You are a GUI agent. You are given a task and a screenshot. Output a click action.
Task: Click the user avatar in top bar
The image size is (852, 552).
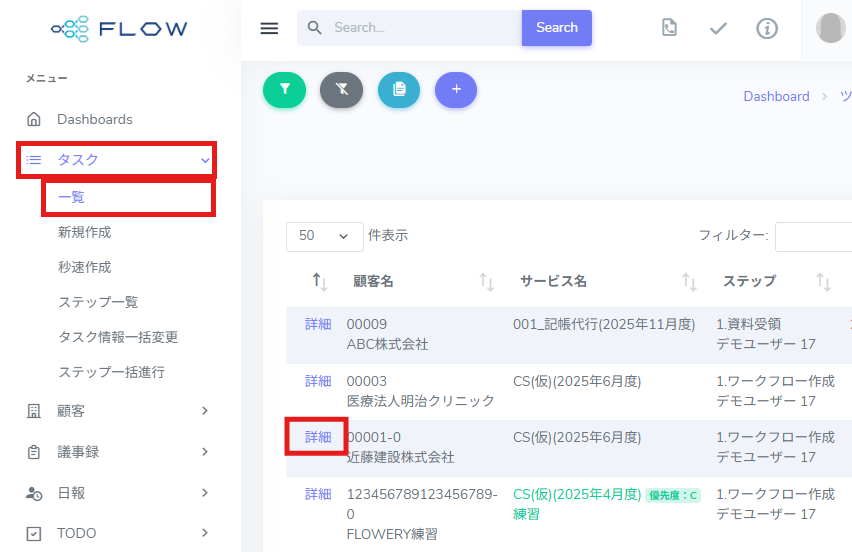[x=830, y=28]
